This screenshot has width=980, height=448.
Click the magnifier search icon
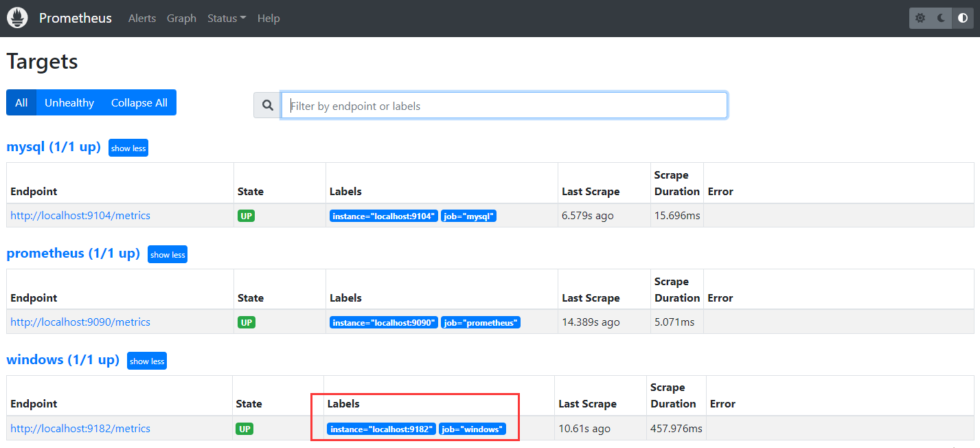(x=267, y=106)
